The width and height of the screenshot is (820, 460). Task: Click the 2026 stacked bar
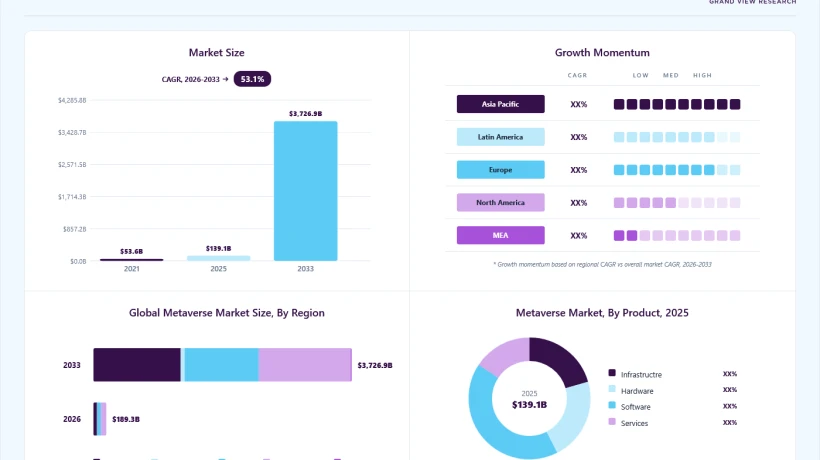click(100, 419)
